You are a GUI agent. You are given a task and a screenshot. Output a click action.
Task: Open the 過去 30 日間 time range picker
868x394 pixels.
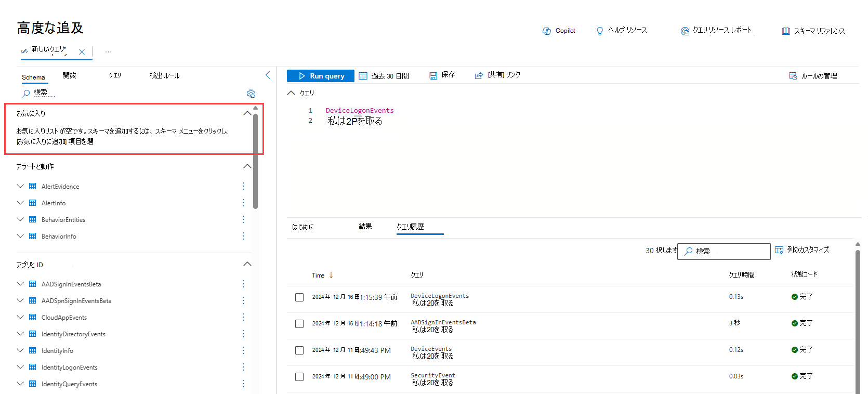[384, 76]
